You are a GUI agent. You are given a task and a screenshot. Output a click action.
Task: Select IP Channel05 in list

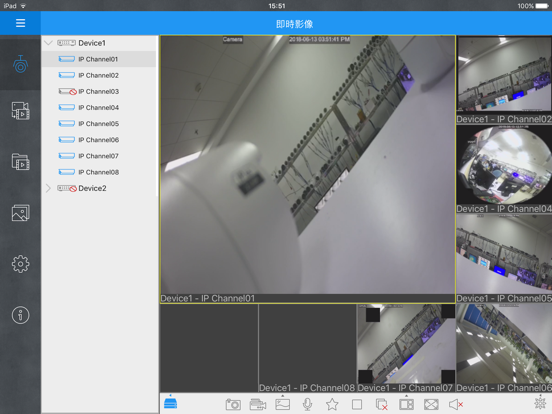click(99, 124)
